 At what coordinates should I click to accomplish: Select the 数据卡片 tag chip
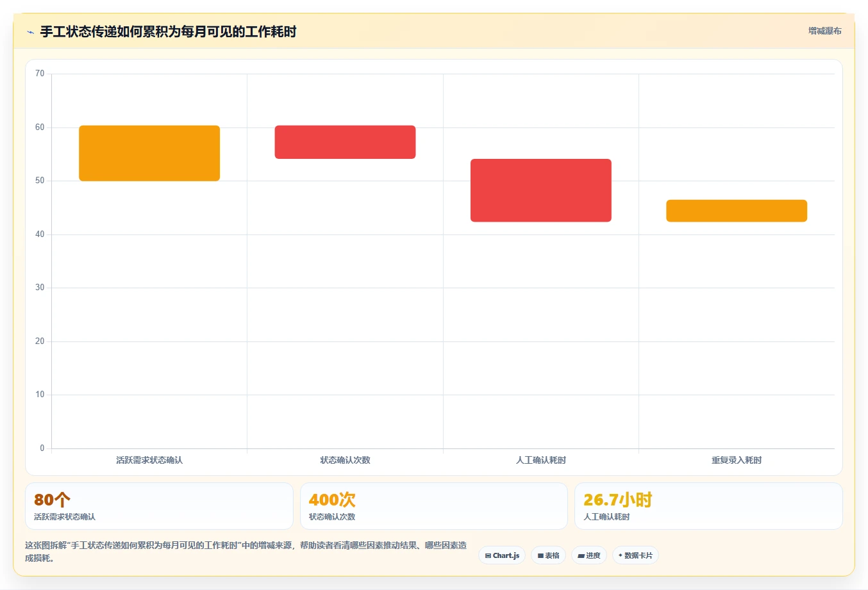(635, 555)
